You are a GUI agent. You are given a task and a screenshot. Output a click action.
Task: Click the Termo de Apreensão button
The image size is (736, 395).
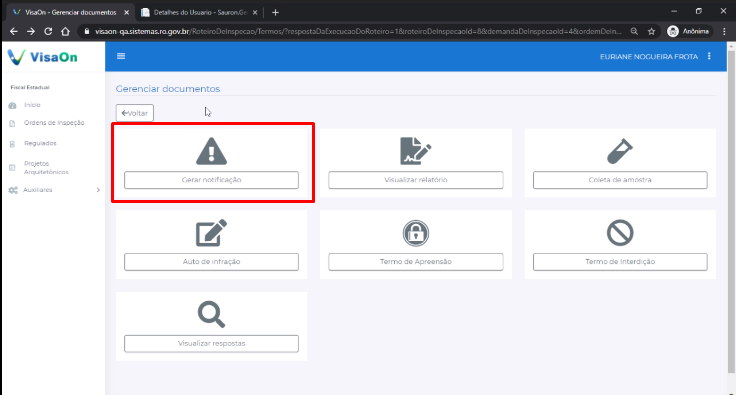point(415,262)
